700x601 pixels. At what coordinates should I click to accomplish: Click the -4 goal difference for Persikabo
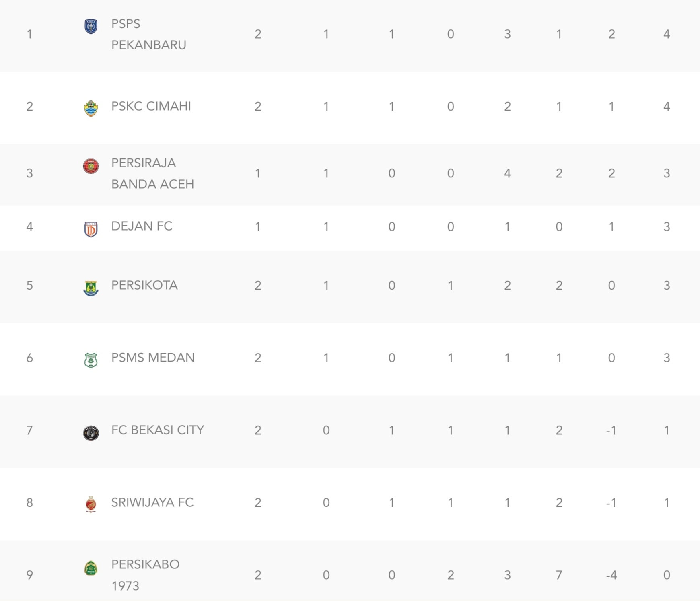pyautogui.click(x=611, y=575)
